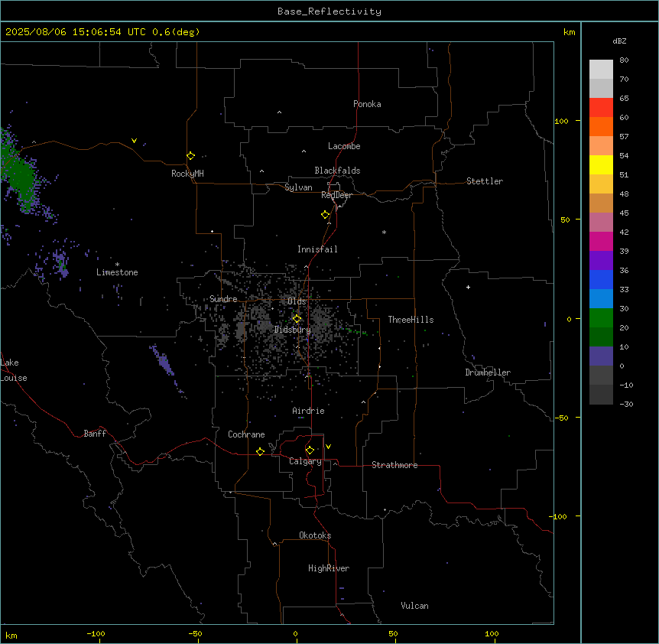Pick the orange 57-60 dBZ legend swatch

(601, 126)
